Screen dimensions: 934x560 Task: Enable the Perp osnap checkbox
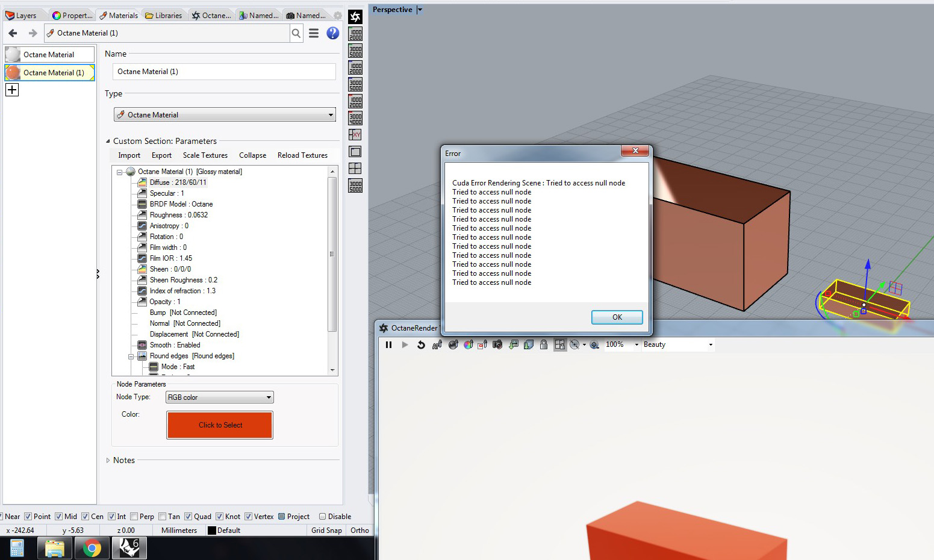(x=134, y=517)
